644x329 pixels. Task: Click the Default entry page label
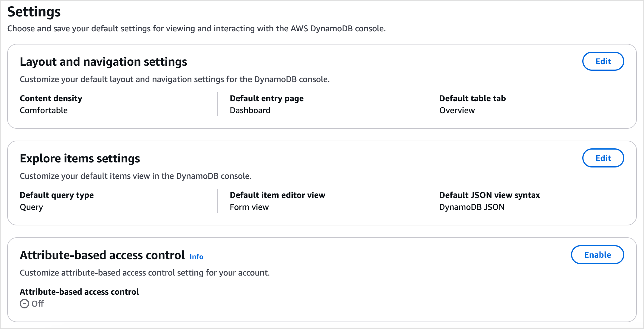(267, 98)
